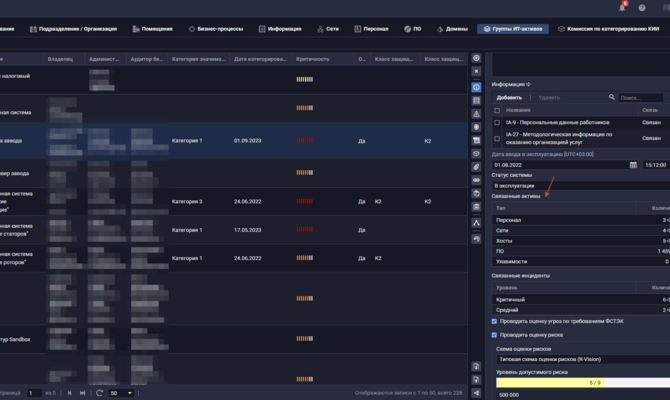This screenshot has height=400, width=670.
Task: Switch to the Помещения tab
Action: click(153, 29)
